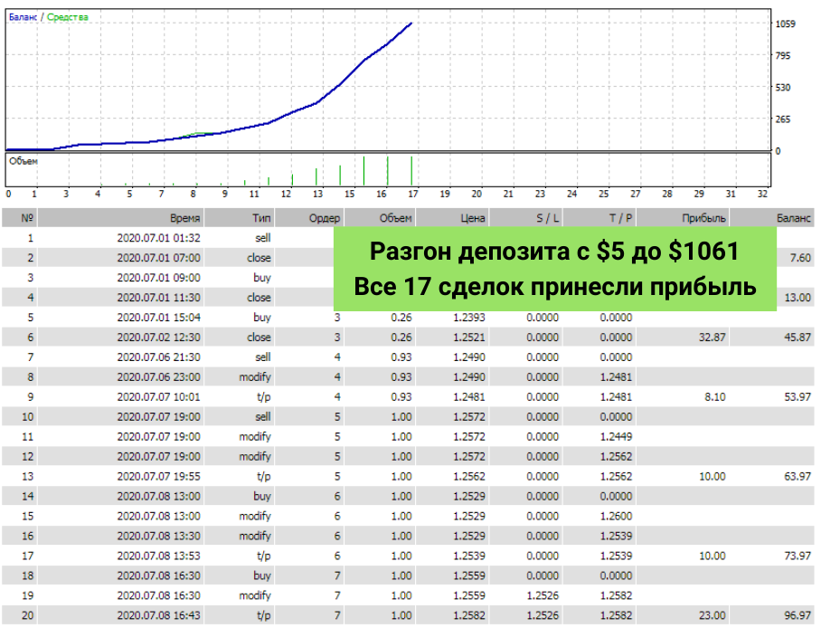
Task: Click the Средства legend label in chart
Action: click(x=68, y=17)
